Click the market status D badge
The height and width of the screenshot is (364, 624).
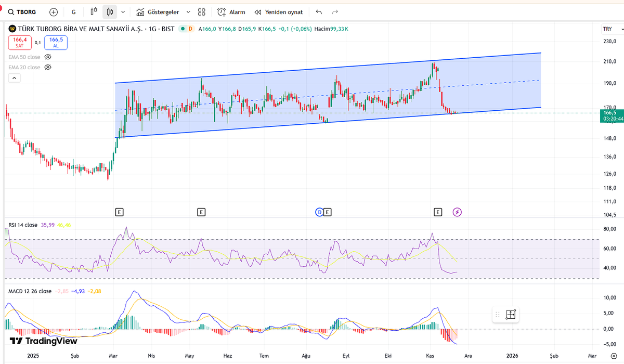click(x=190, y=29)
